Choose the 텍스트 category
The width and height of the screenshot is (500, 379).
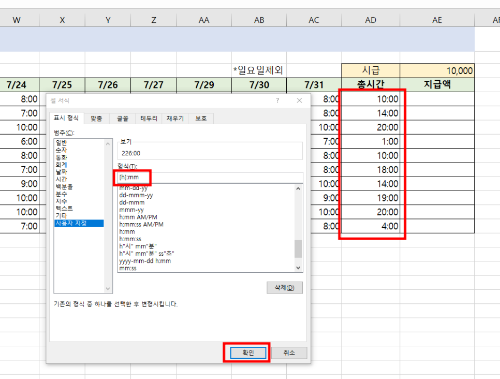[64, 209]
